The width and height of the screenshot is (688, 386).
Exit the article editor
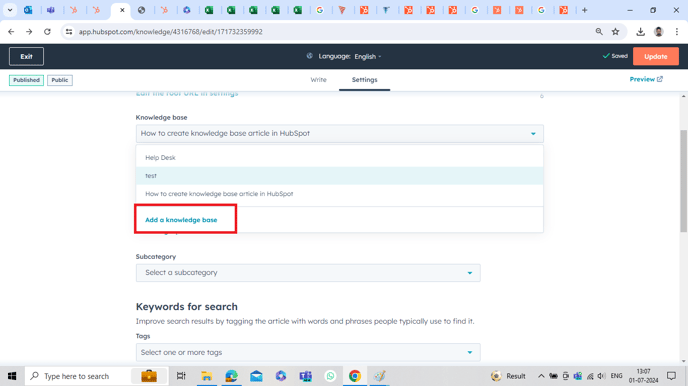click(x=26, y=56)
